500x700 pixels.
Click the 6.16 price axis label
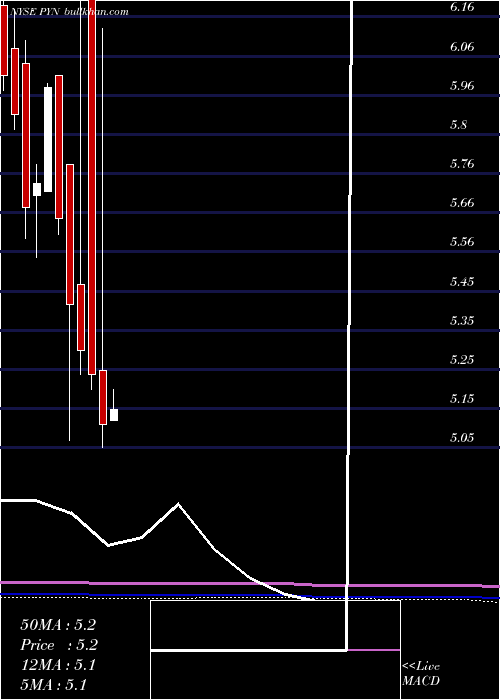coord(462,7)
